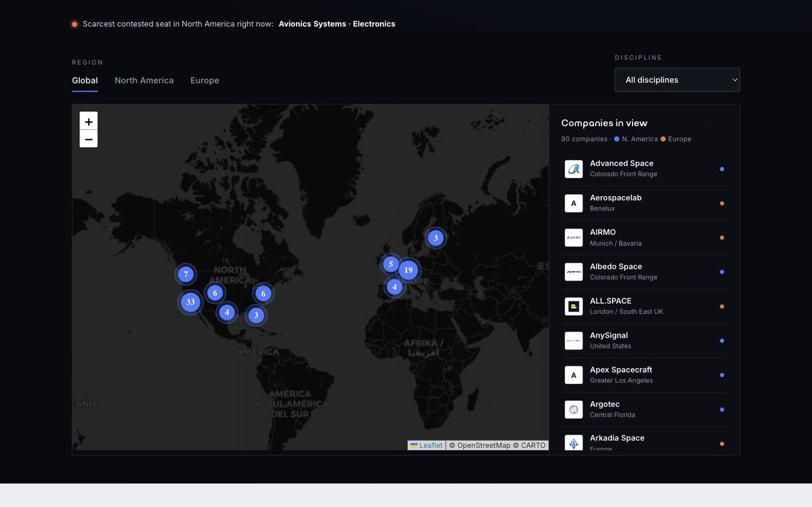
Task: Select the 'Central Florida' location text
Action: click(612, 415)
